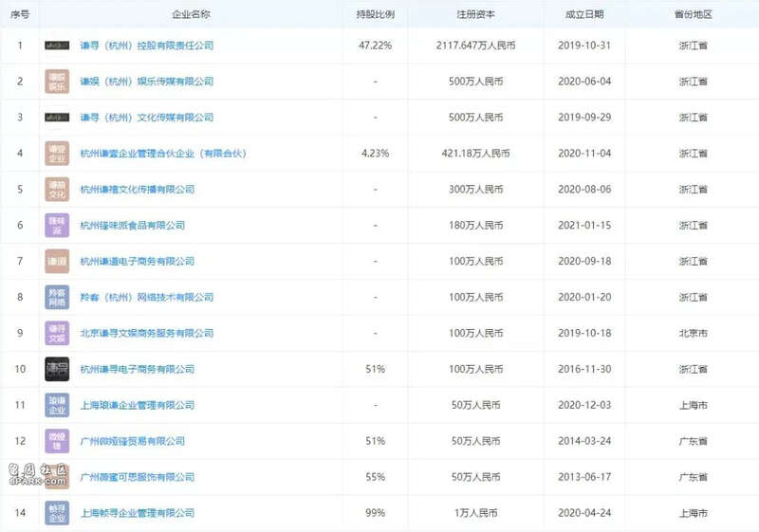Select the date 2020-04-24

click(584, 513)
